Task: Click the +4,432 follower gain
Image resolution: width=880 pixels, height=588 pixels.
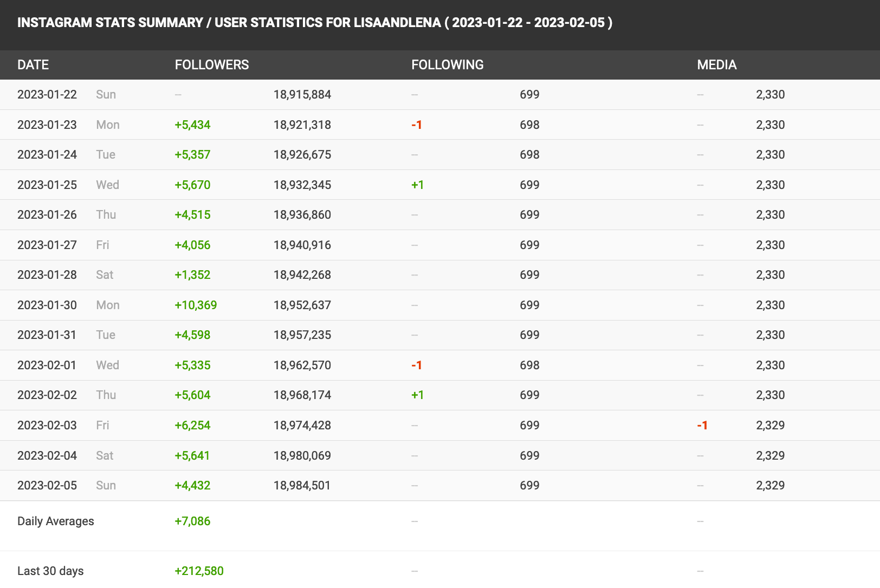Action: (x=192, y=486)
